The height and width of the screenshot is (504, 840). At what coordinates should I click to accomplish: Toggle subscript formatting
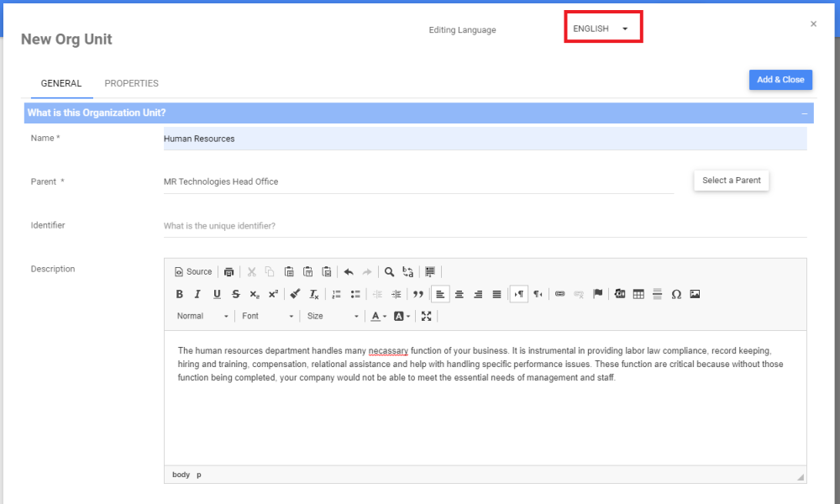point(255,294)
